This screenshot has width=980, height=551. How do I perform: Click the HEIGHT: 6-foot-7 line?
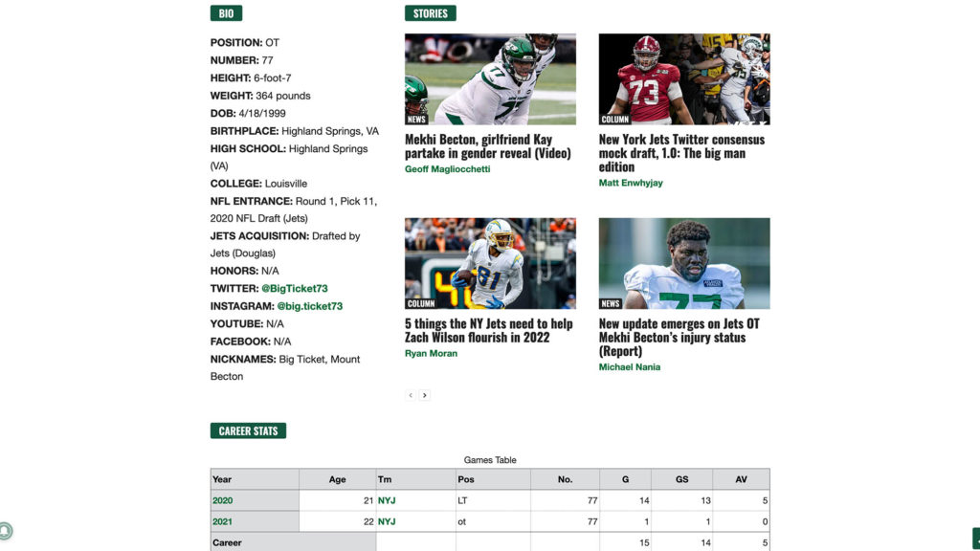[251, 78]
